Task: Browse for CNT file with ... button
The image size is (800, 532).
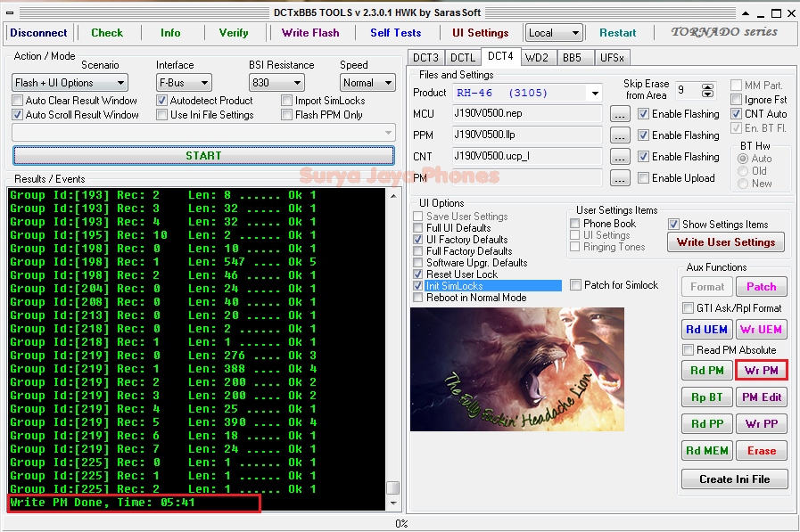Action: (619, 157)
